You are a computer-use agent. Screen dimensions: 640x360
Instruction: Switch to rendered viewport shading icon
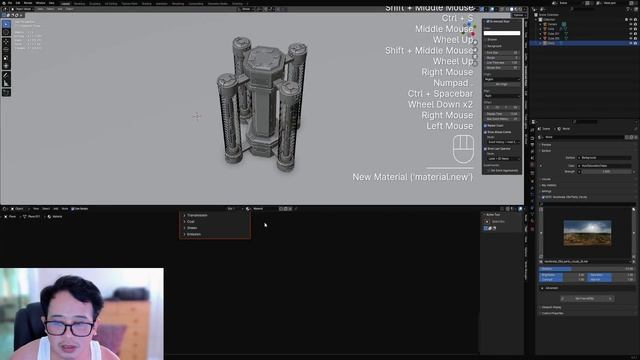point(520,9)
